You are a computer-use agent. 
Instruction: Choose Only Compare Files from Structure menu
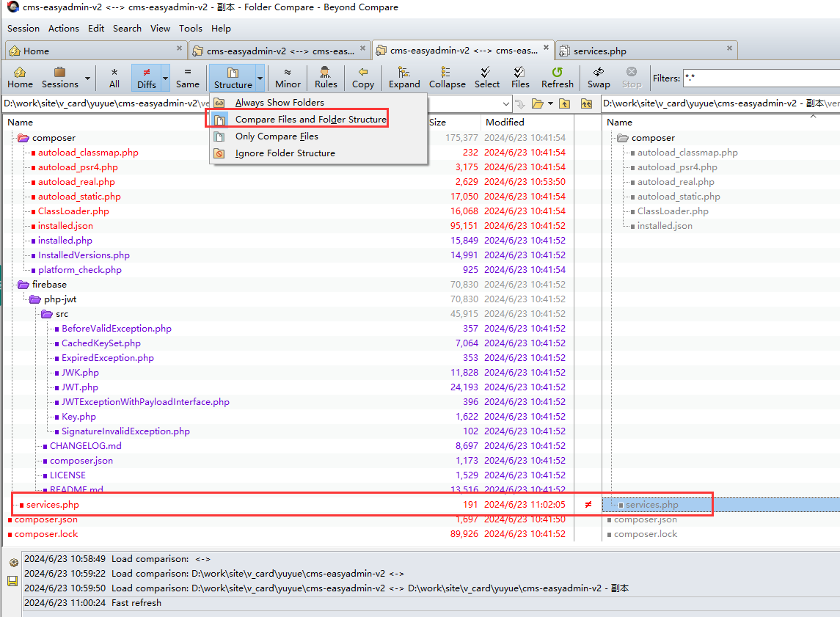tap(277, 136)
